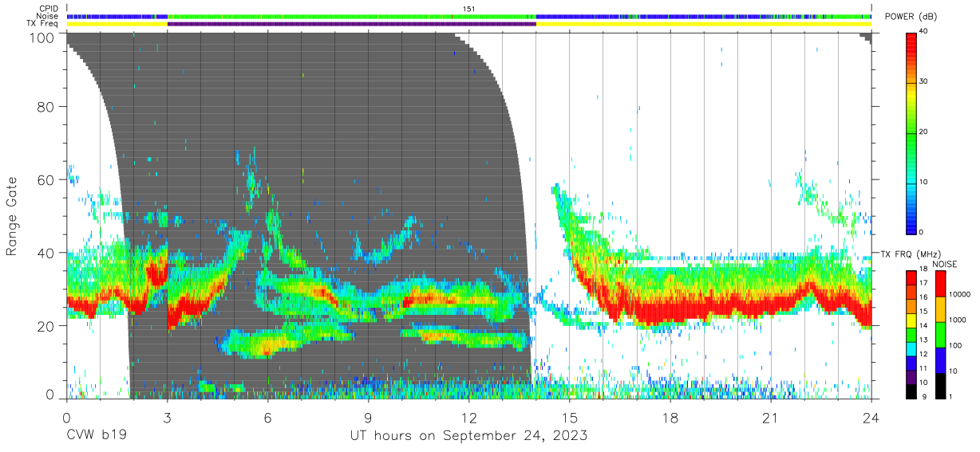
Task: Click the y-axis tick label '100'
Action: coord(43,37)
